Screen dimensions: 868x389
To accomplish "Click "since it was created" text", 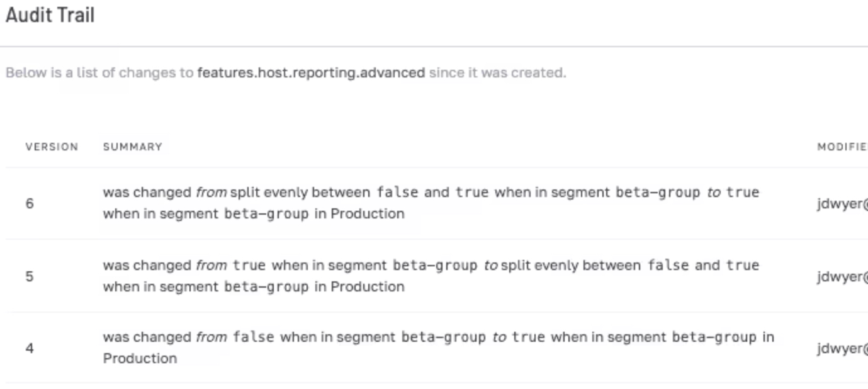I will click(497, 72).
